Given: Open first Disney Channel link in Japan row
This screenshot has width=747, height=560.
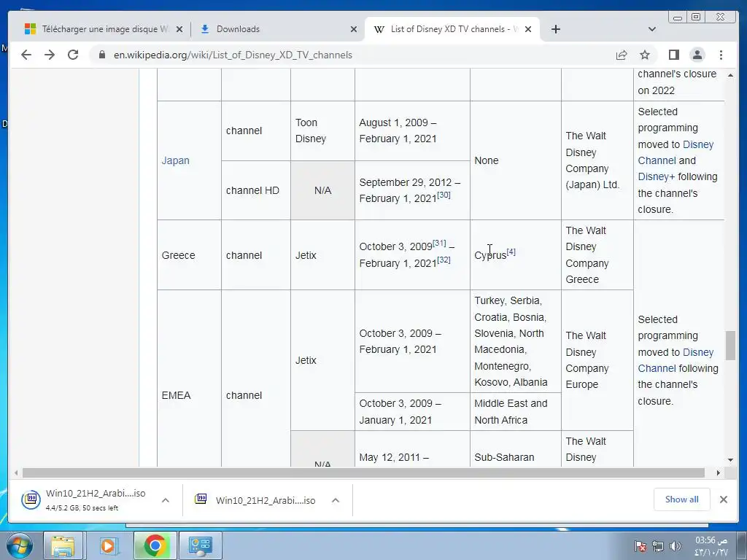Looking at the screenshot, I should click(676, 152).
